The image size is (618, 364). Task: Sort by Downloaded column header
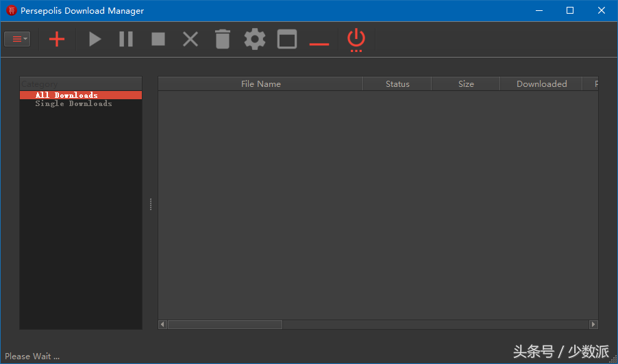click(541, 84)
